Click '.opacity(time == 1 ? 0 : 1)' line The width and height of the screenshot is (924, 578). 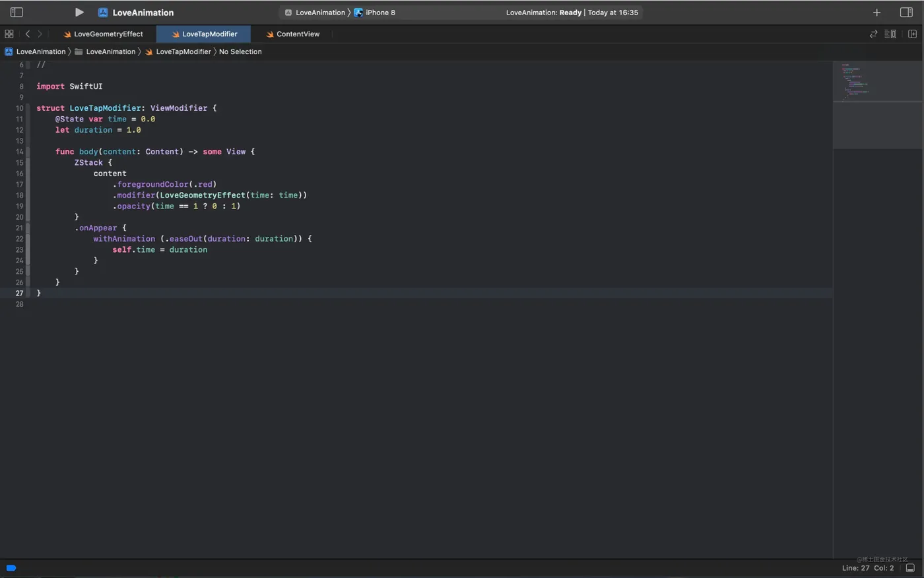[176, 206]
